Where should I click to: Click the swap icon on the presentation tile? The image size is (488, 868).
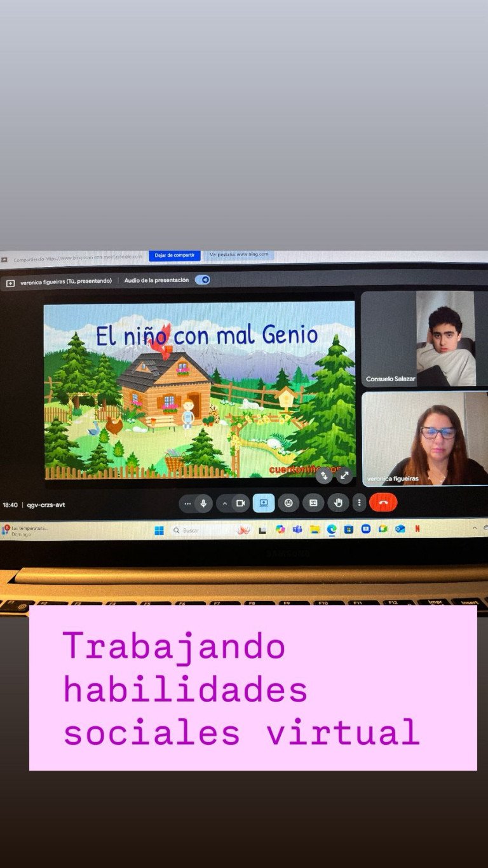pyautogui.click(x=324, y=475)
